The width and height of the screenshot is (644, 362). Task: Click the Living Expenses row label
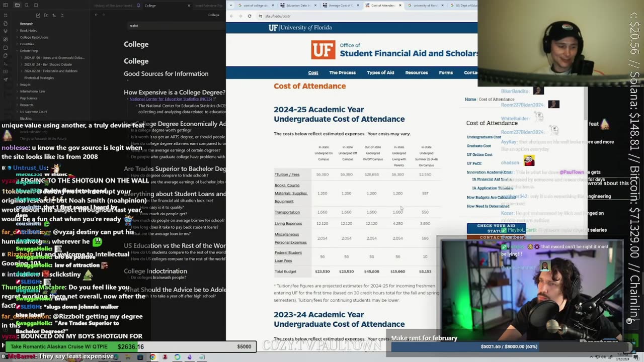288,224
